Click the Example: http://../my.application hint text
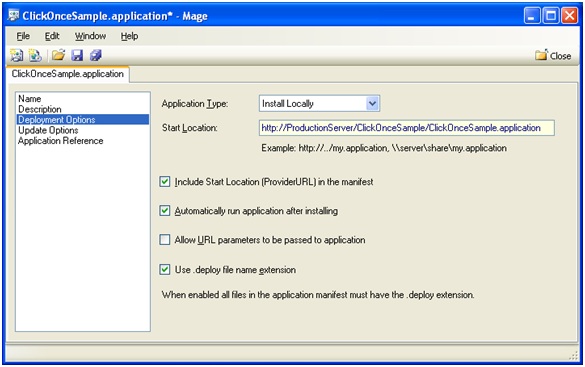The height and width of the screenshot is (367, 585). pyautogui.click(x=384, y=148)
